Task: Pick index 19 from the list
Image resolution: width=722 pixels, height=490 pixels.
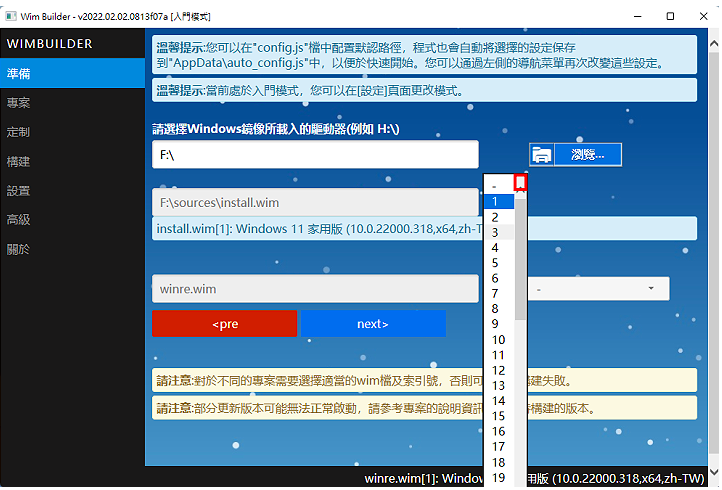Action: 499,478
